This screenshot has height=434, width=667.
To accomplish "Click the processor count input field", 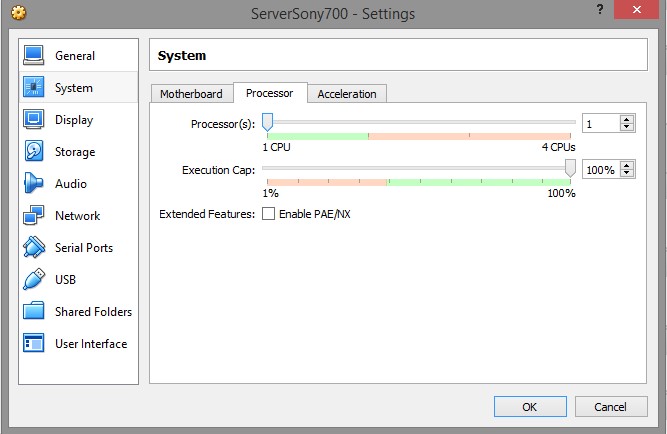I will tap(601, 124).
